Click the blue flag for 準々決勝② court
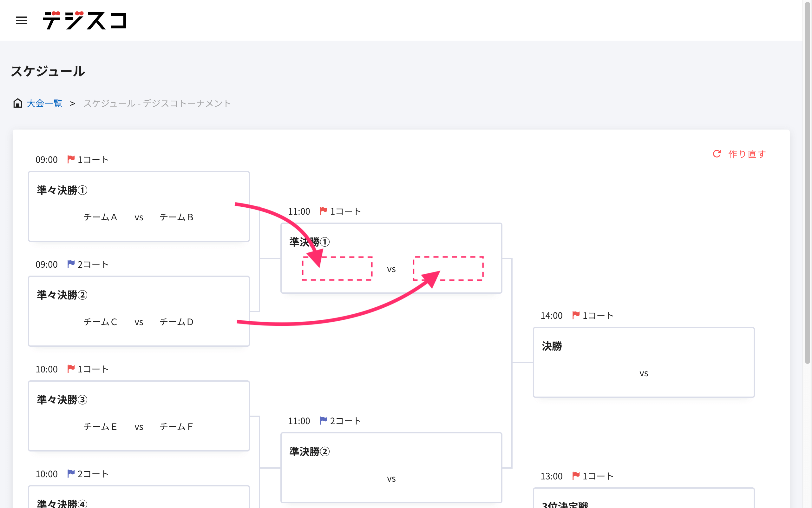 (71, 264)
